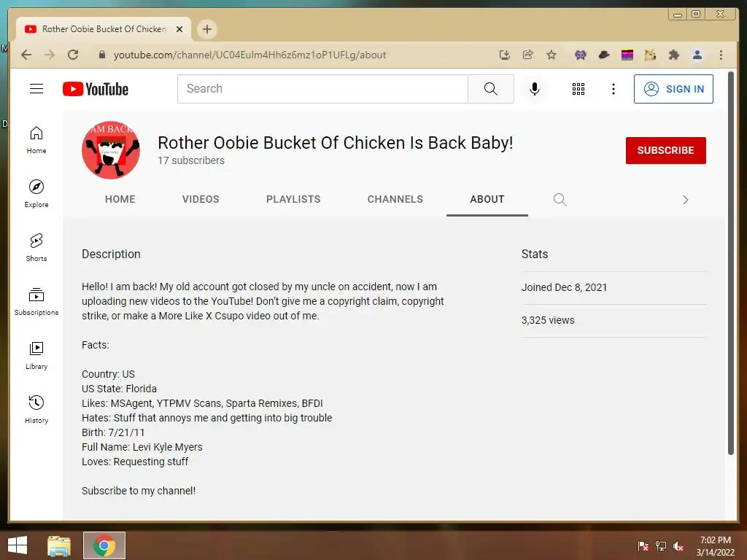The height and width of the screenshot is (560, 747).
Task: Share this page icon in address bar
Action: pyautogui.click(x=528, y=55)
